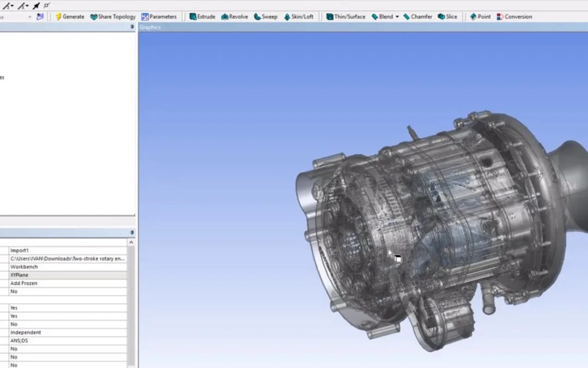Click the small square vertex display icon
The width and height of the screenshot is (588, 368).
tap(47, 5)
